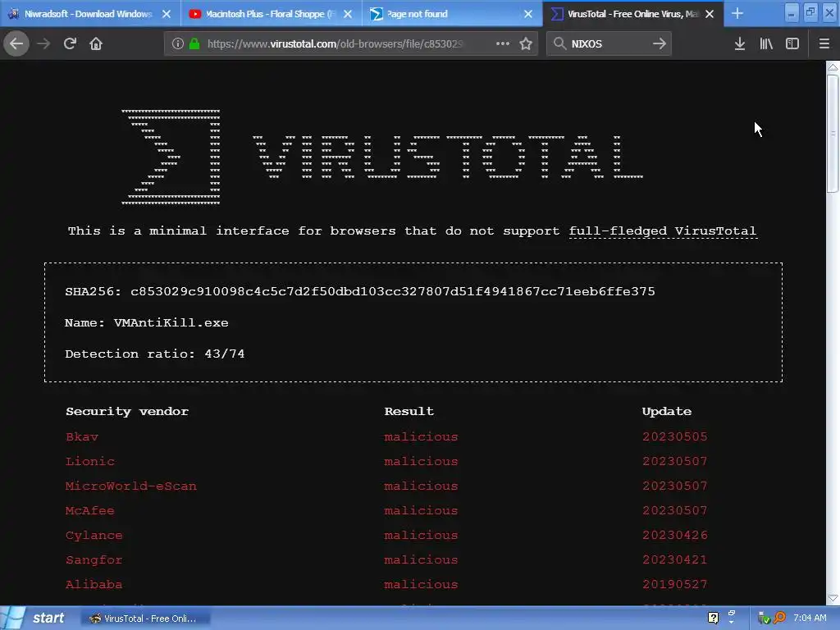This screenshot has height=630, width=840.
Task: Toggle the sidebar view
Action: 792,43
